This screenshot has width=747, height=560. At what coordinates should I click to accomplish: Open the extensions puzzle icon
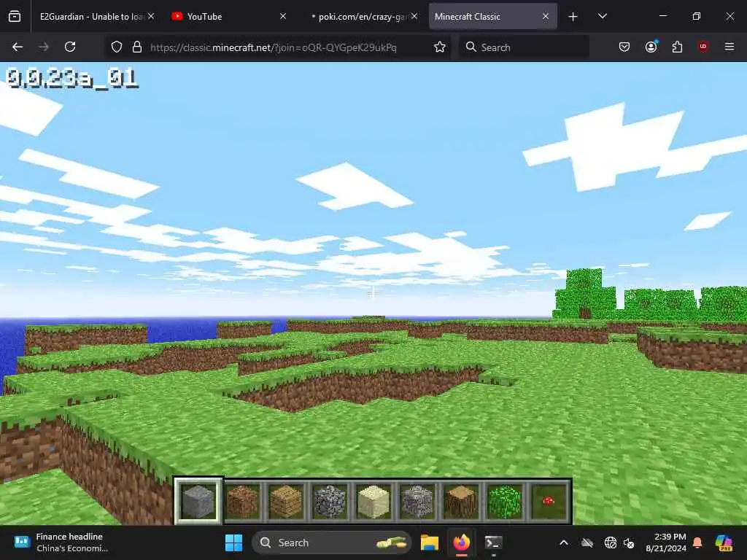click(x=677, y=47)
